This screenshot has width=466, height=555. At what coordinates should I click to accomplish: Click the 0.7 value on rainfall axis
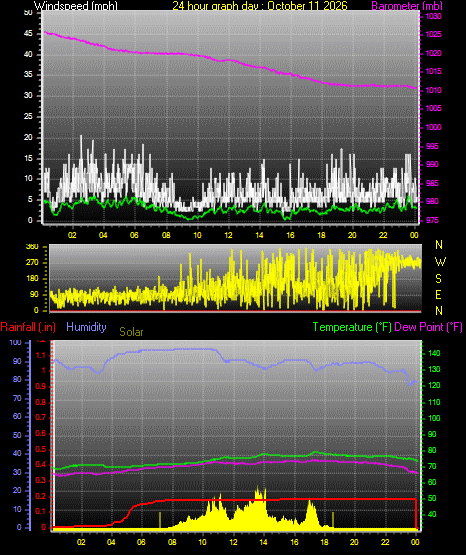pyautogui.click(x=41, y=418)
